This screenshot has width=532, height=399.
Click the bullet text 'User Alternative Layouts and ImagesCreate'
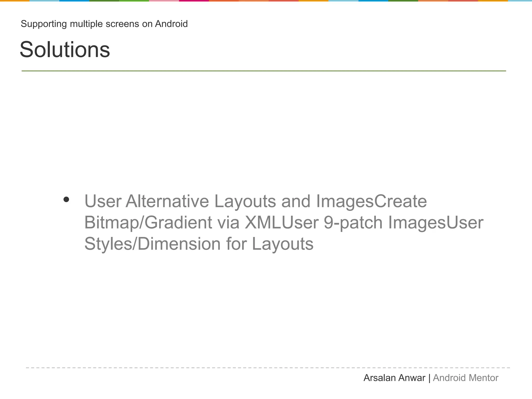pyautogui.click(x=256, y=201)
